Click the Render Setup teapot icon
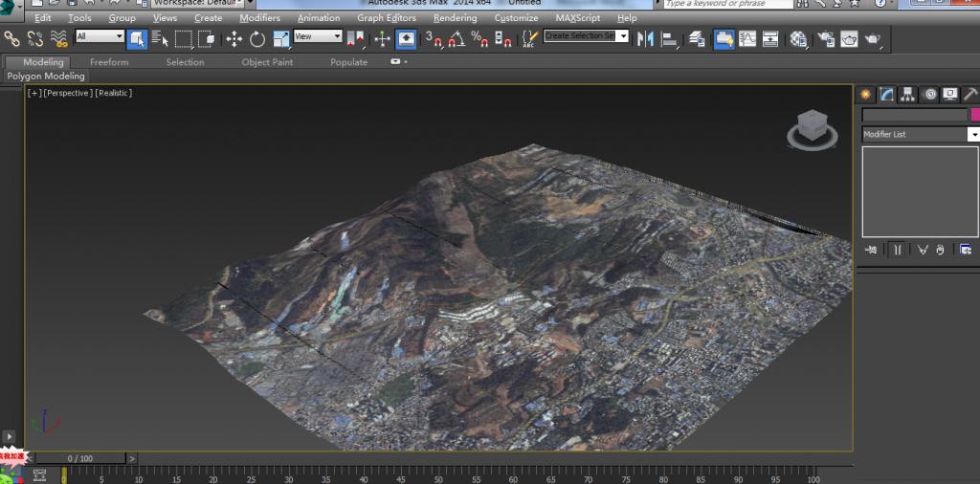This screenshot has width=980, height=484. point(824,39)
